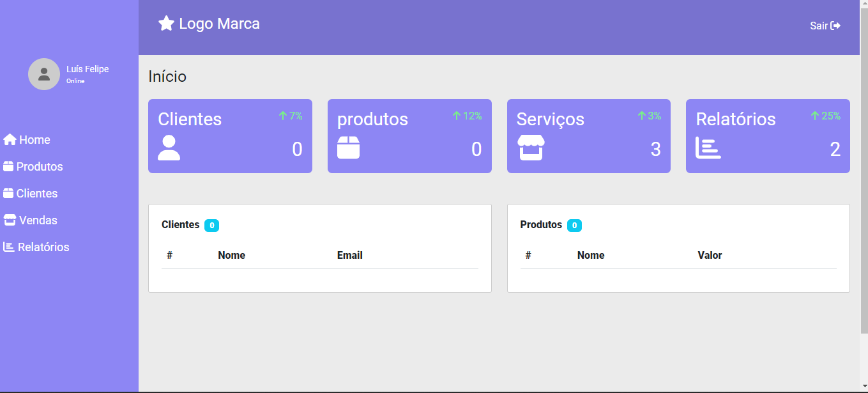Click the box icon beside Produtos in sidebar

pyautogui.click(x=8, y=166)
